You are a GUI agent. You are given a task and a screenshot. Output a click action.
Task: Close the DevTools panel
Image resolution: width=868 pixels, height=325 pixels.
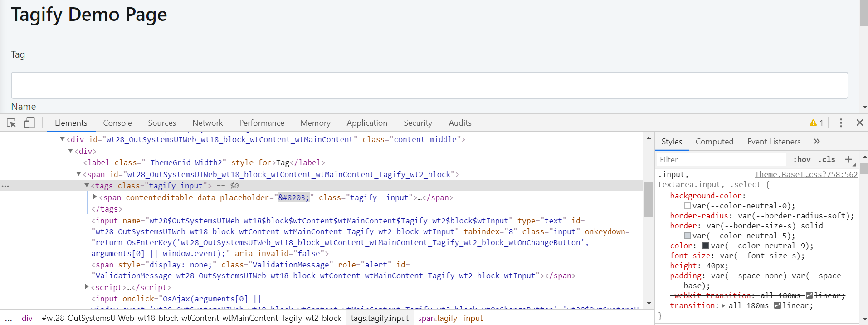(x=859, y=123)
